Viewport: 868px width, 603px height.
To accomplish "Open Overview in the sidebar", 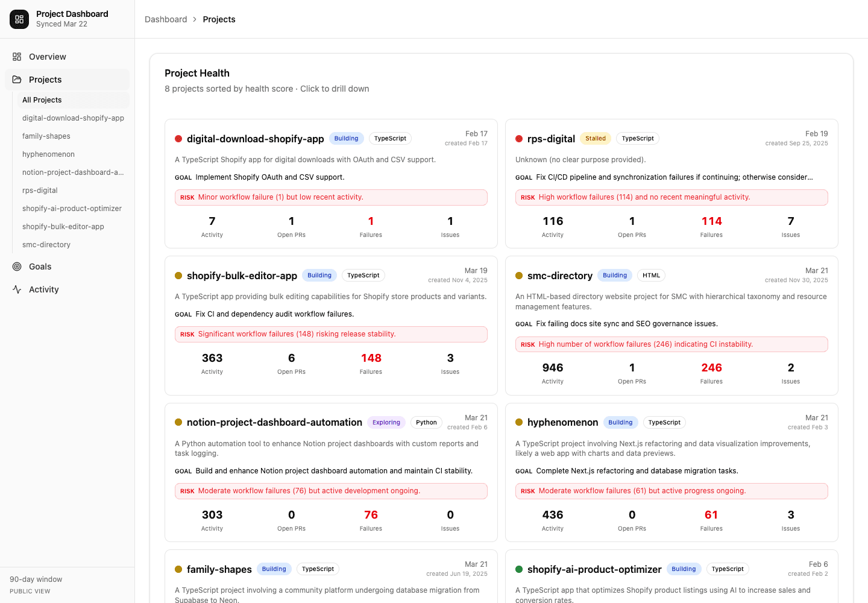I will [x=67, y=57].
